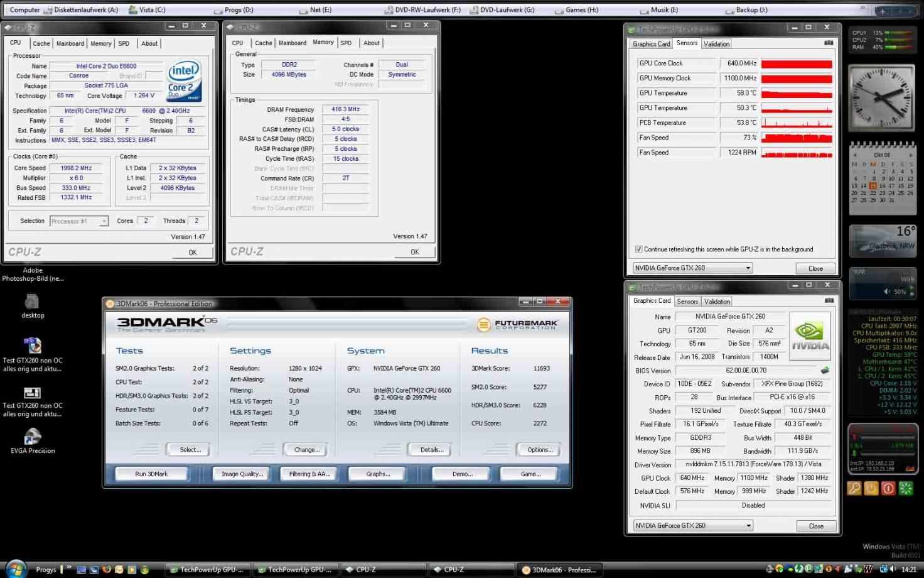
Task: Click the DRAM Frequency value 416.3 MHz
Action: 345,109
